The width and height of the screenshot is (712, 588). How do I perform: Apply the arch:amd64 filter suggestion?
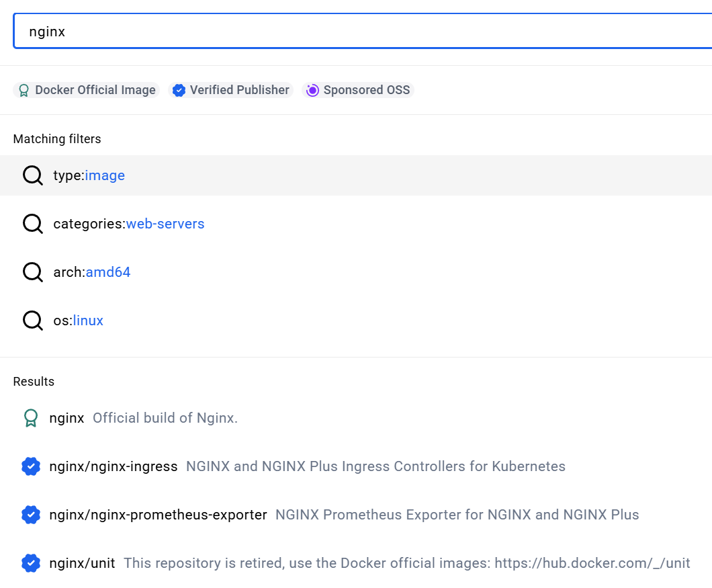pos(356,272)
